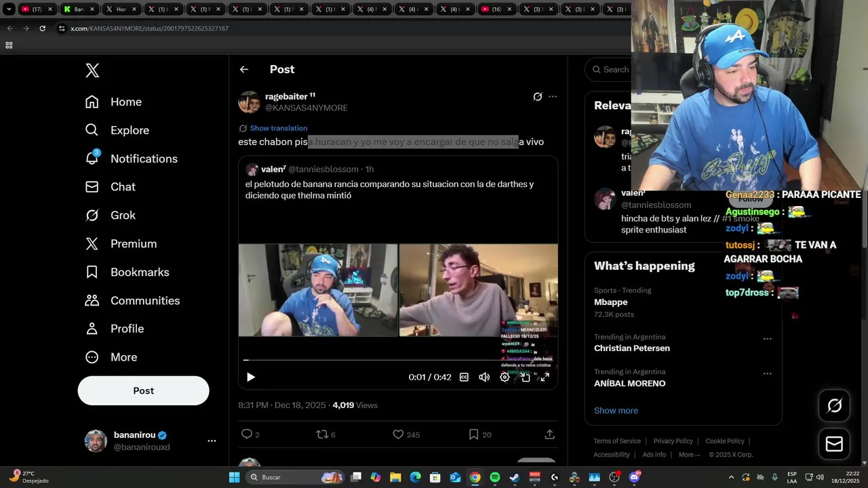Repost using the retweet icon
This screenshot has width=868, height=488.
pyautogui.click(x=322, y=434)
